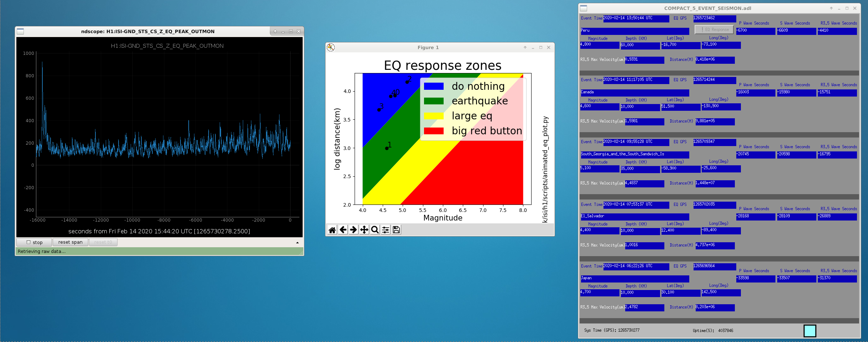Activate pan axes tool in figure toolbar

(364, 230)
